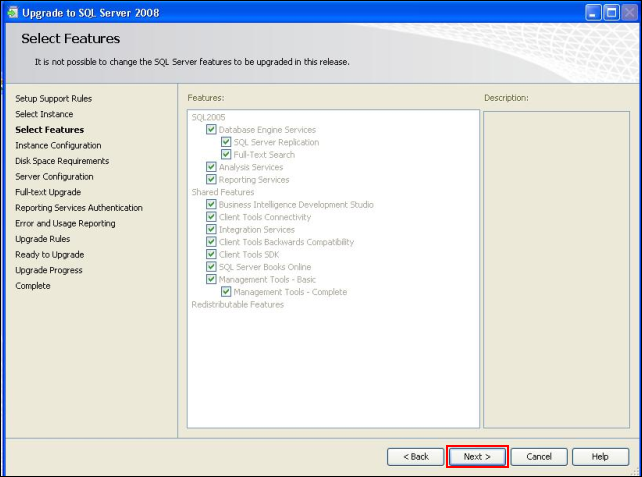Click Full-text Upgrade step
642x477 pixels.
click(48, 192)
